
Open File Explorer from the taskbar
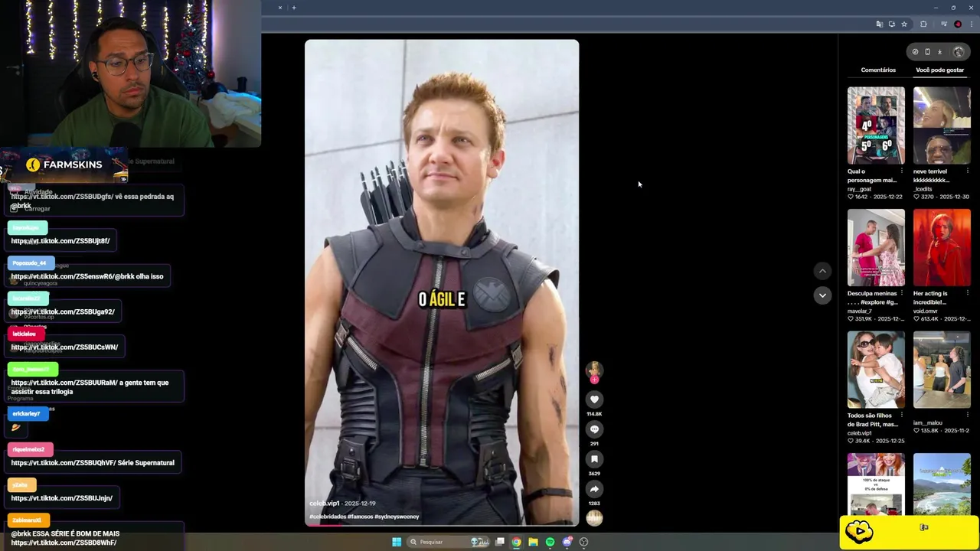[x=533, y=542]
